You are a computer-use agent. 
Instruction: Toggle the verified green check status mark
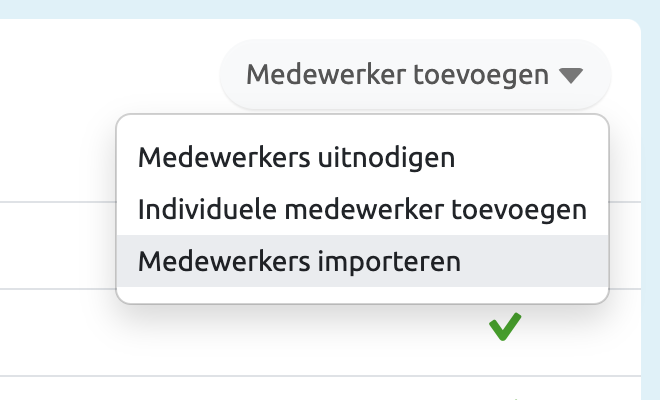coord(505,327)
